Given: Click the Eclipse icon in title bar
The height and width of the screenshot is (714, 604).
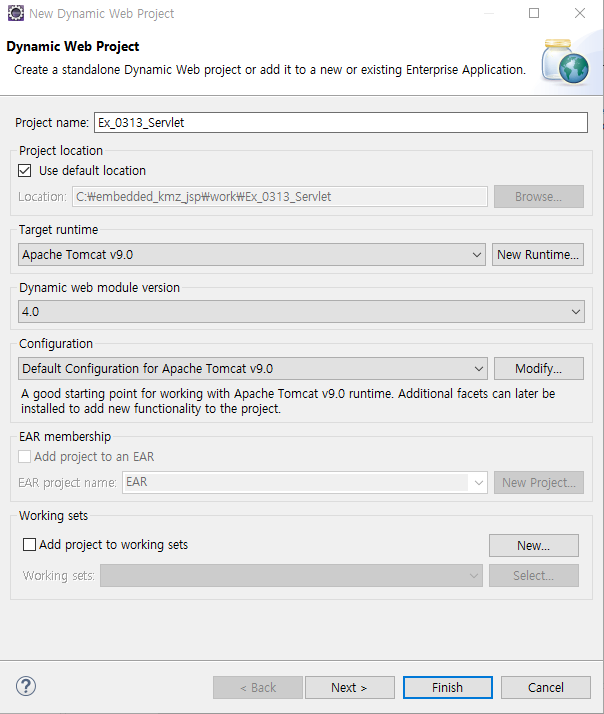Looking at the screenshot, I should (x=16, y=13).
